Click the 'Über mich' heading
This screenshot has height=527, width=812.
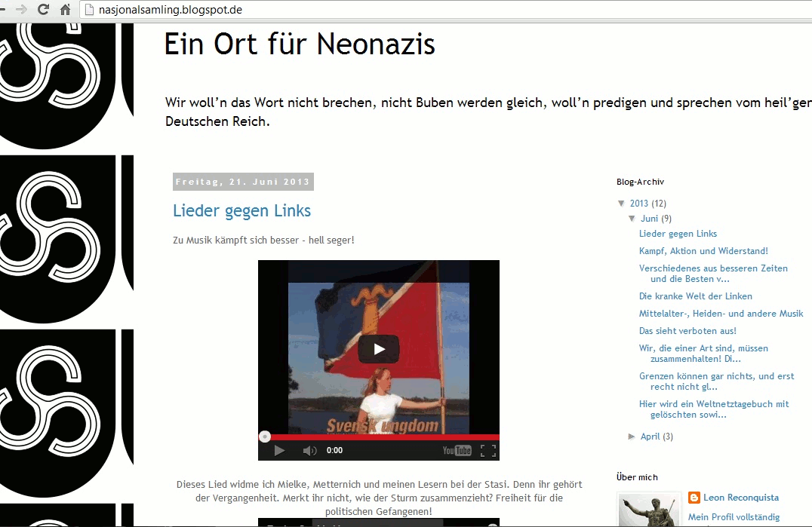(x=637, y=477)
